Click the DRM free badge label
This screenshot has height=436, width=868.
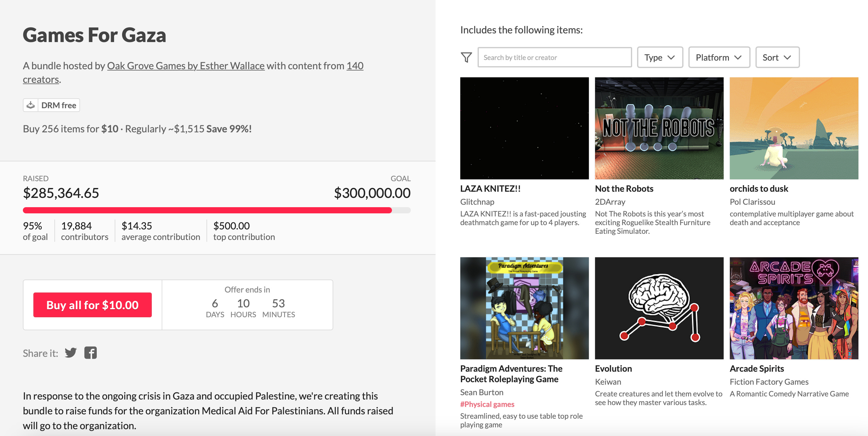(x=59, y=105)
